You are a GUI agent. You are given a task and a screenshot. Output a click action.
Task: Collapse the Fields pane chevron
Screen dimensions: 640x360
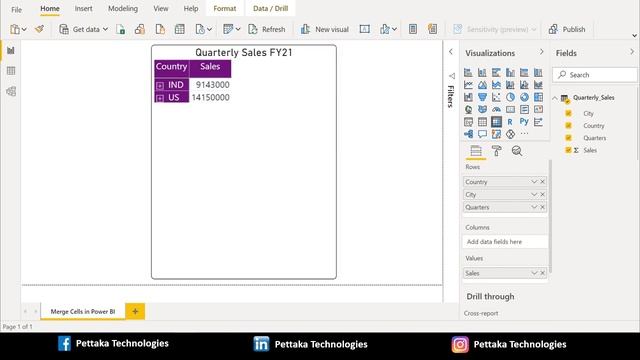tap(632, 52)
